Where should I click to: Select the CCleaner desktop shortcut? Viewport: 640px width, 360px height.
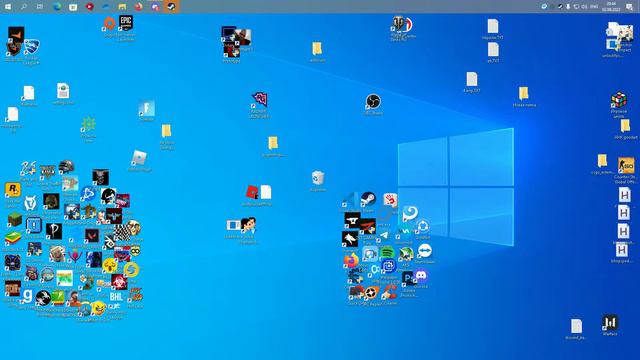389,292
